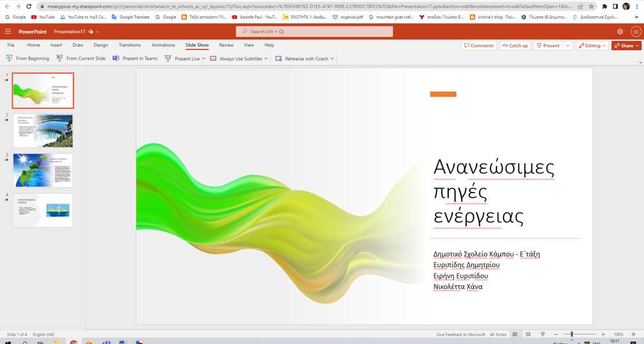Screen dimensions: 644x344
Task: Start slideshow From Beginning
Action: pyautogui.click(x=27, y=59)
